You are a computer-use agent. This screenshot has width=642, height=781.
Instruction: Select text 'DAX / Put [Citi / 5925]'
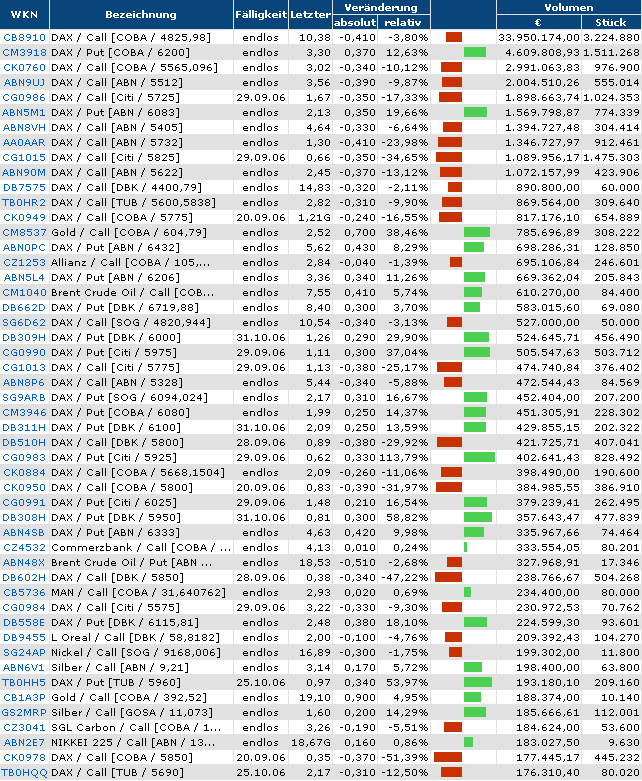[114, 457]
